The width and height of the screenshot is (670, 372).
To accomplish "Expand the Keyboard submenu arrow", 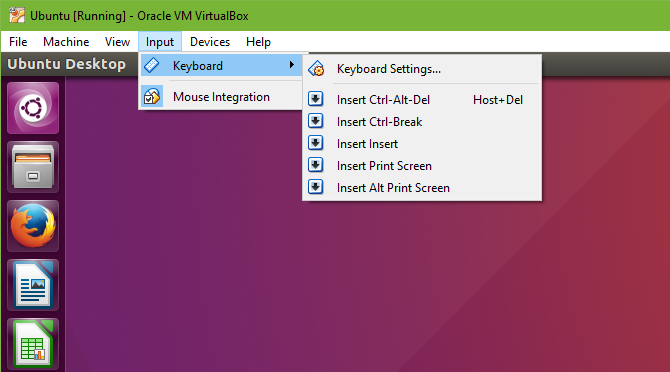I will 291,65.
